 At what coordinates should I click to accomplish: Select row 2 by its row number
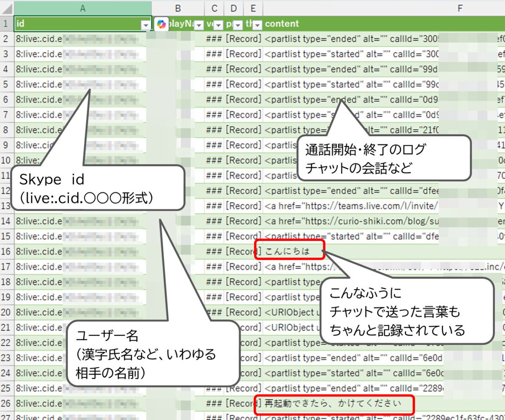6,39
